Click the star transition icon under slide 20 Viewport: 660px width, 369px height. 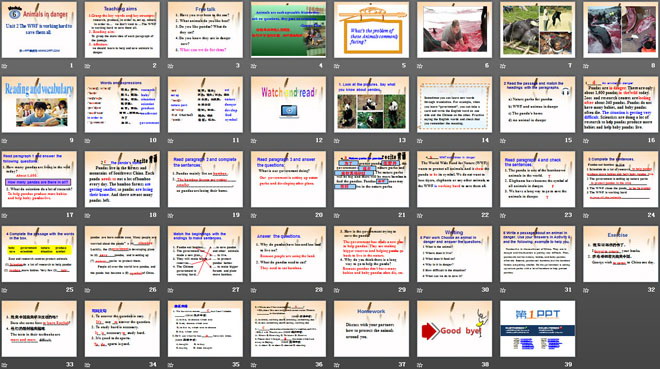[x=254, y=215]
